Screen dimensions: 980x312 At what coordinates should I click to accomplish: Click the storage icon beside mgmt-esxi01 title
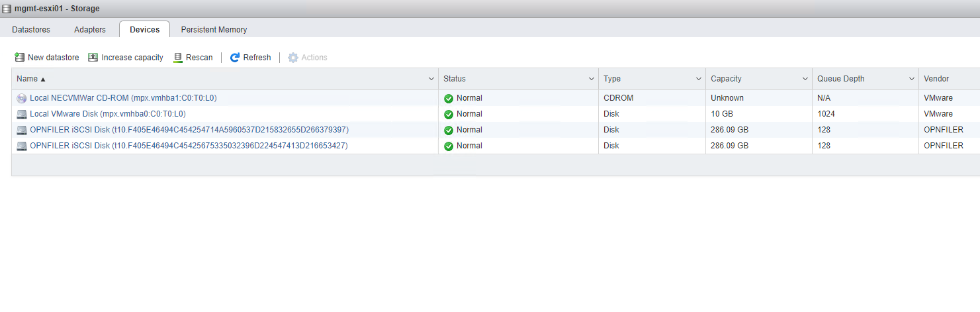point(7,9)
